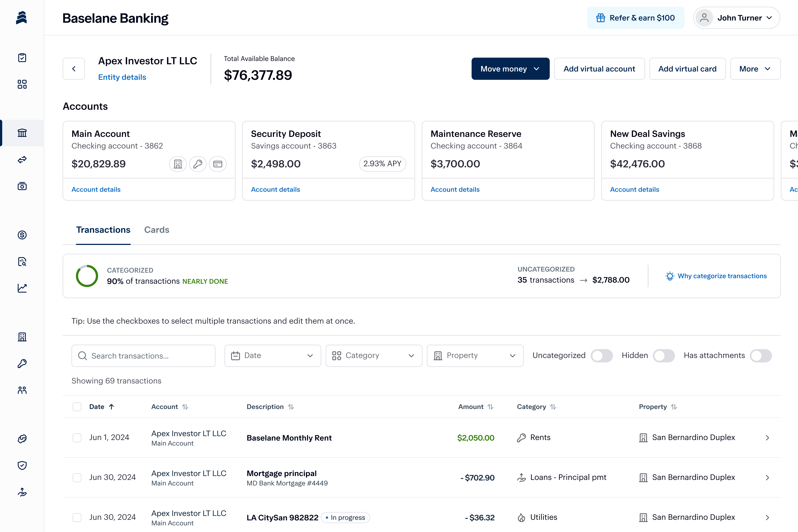
Task: Open the dashboard grid icon in the sidebar
Action: point(22,84)
